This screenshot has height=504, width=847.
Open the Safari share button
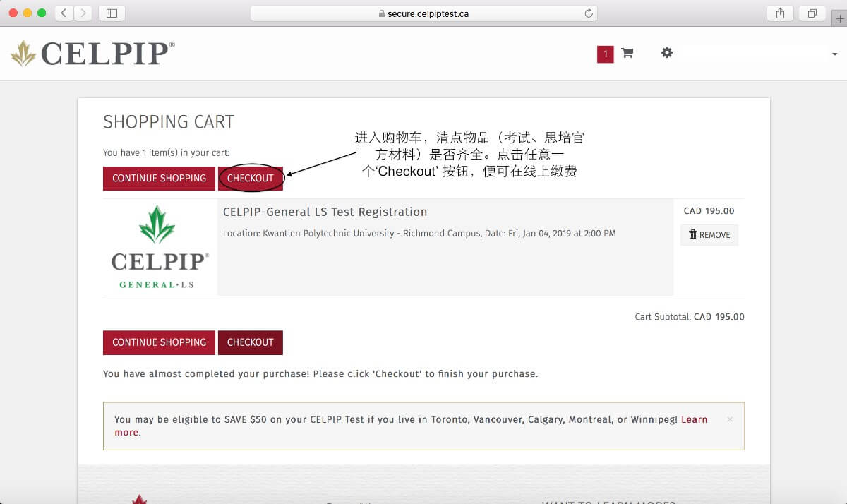[780, 13]
